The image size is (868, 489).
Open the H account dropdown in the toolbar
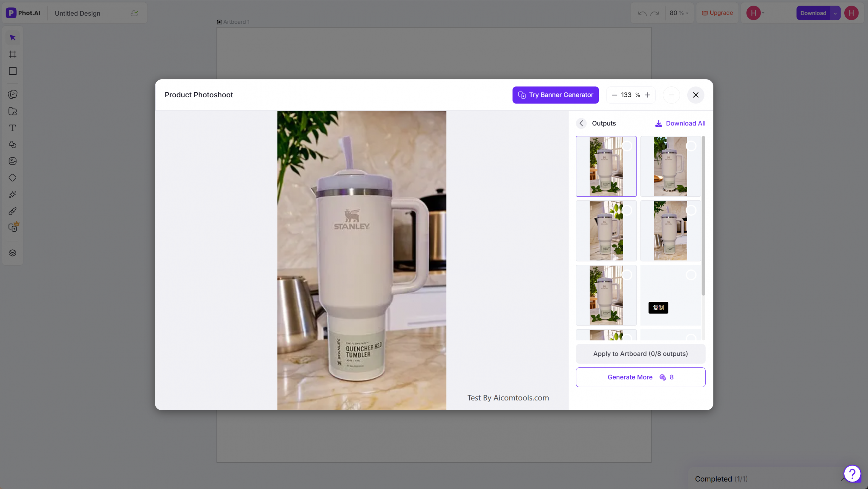(755, 13)
